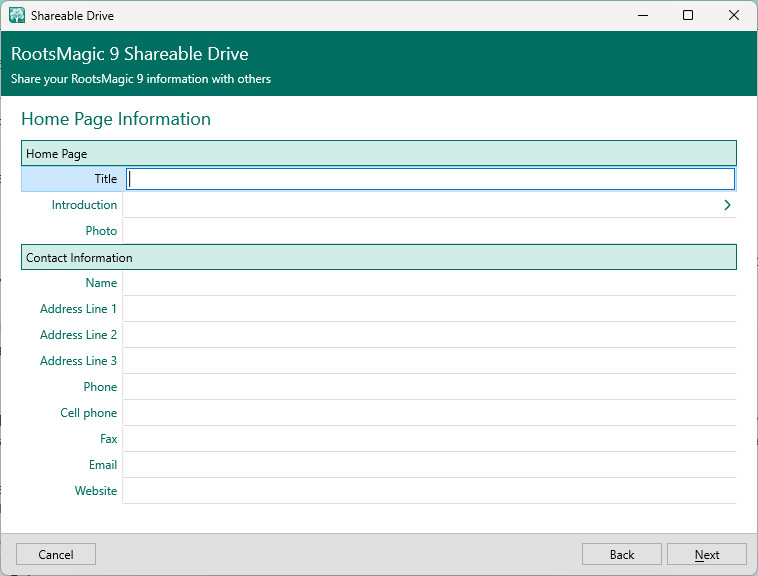Image resolution: width=758 pixels, height=576 pixels.
Task: Go back with the Back button
Action: pyautogui.click(x=622, y=555)
